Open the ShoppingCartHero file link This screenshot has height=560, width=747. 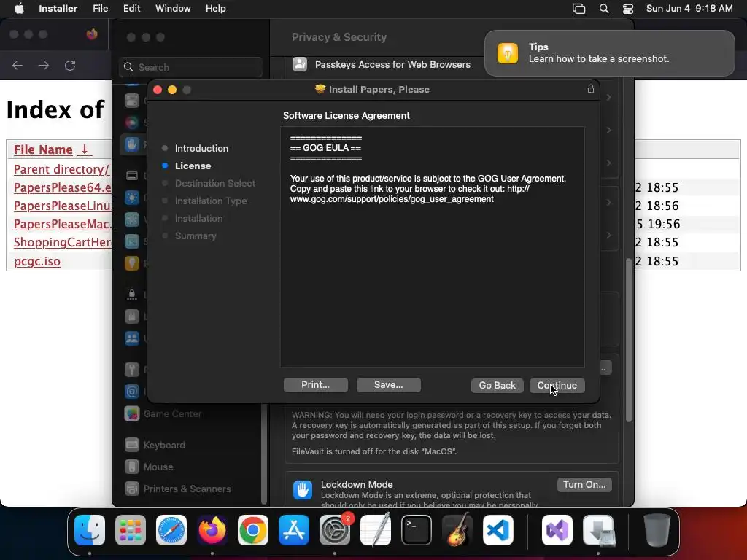click(63, 242)
